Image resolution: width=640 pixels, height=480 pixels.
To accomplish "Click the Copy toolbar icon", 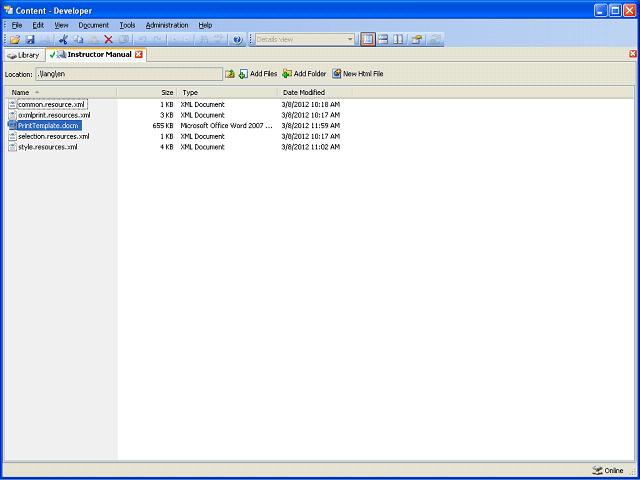I will coord(78,40).
